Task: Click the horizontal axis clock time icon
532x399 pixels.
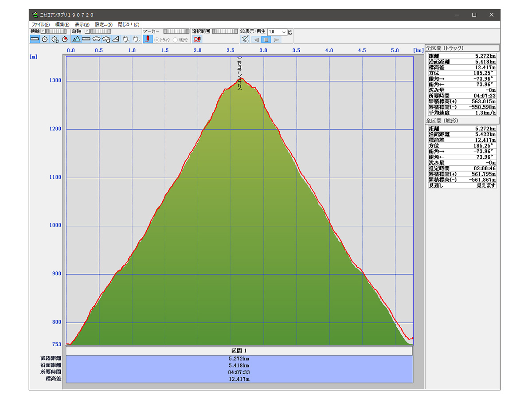Action: pyautogui.click(x=45, y=39)
